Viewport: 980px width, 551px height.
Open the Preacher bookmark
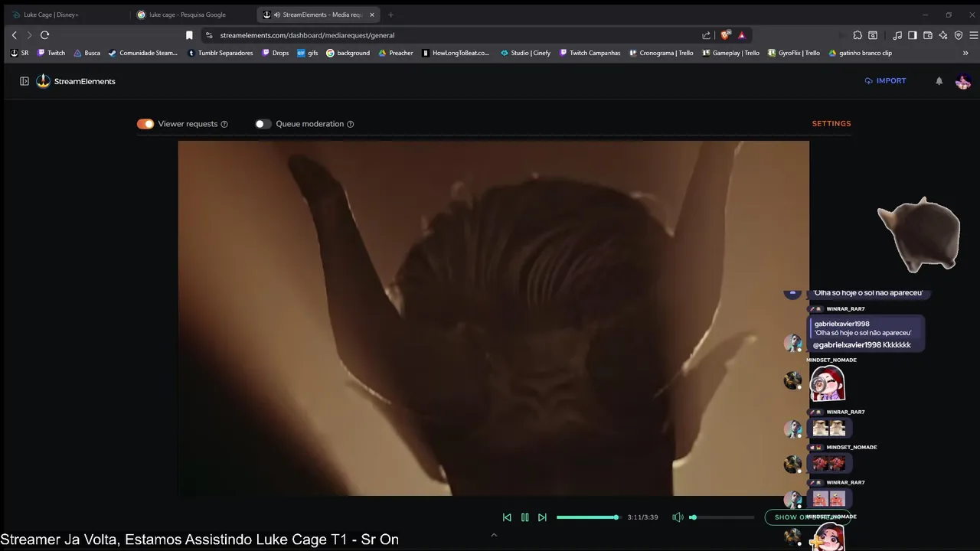(396, 53)
